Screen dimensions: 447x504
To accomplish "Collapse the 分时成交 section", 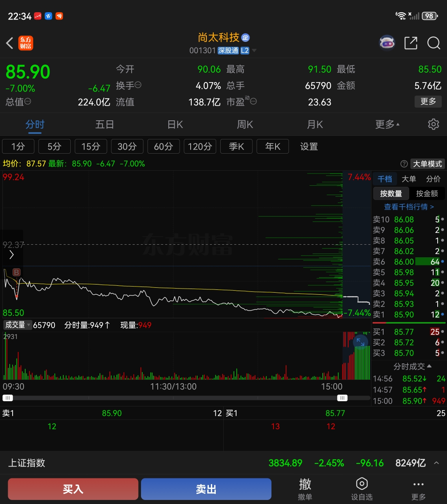I will point(412,366).
